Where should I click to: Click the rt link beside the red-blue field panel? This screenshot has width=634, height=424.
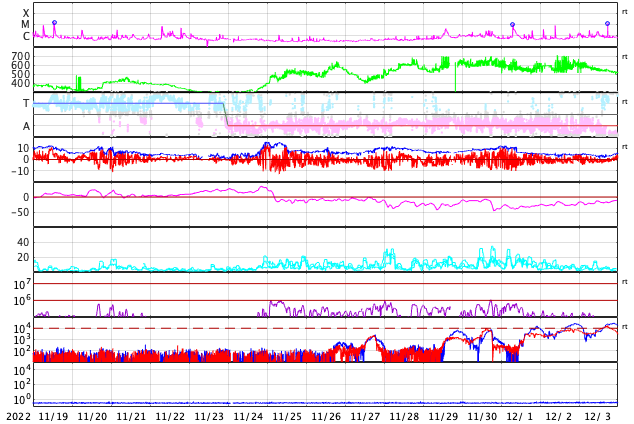tap(625, 146)
